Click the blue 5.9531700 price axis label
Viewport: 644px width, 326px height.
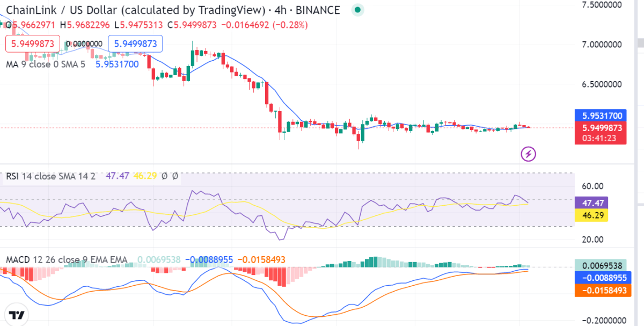(601, 115)
